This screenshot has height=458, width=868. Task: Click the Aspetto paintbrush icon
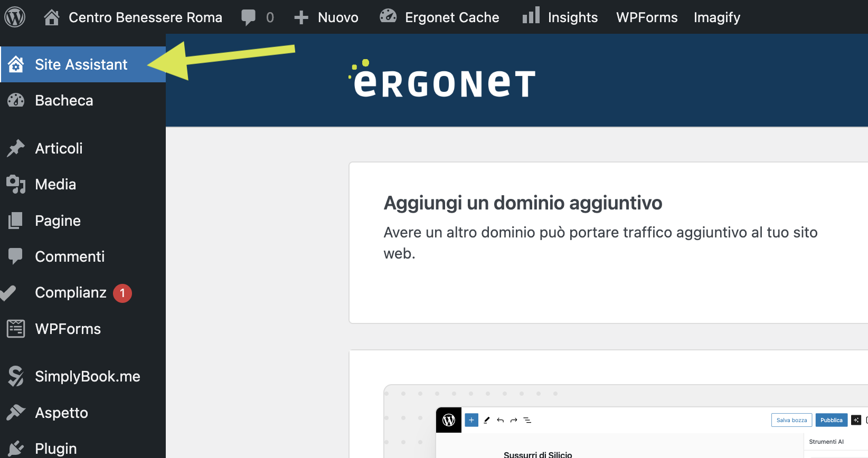coord(16,412)
